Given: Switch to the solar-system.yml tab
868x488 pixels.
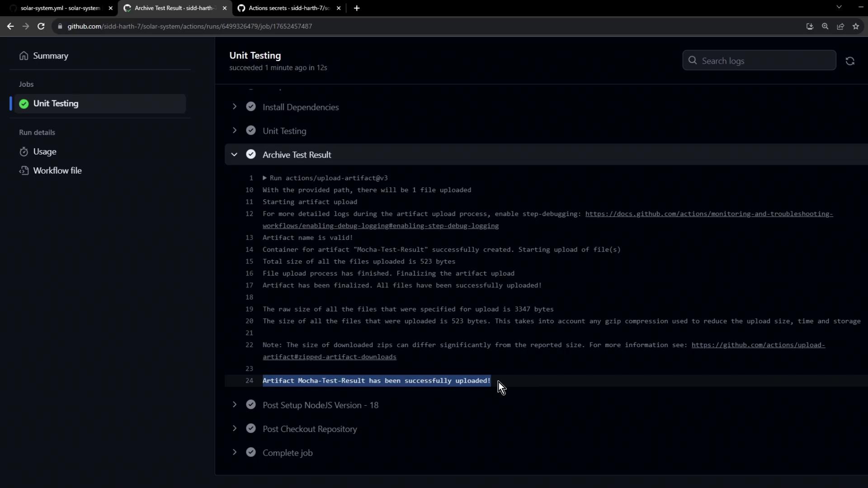Looking at the screenshot, I should tap(60, 8).
